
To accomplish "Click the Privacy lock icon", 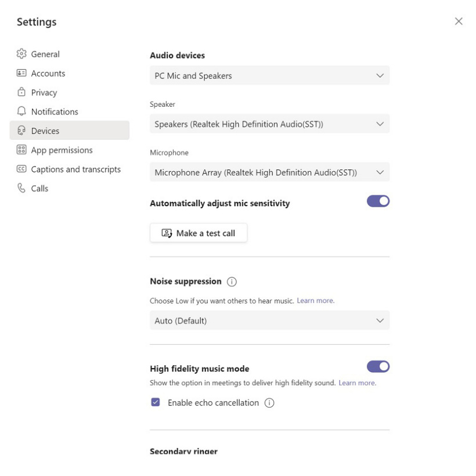I will (x=22, y=92).
